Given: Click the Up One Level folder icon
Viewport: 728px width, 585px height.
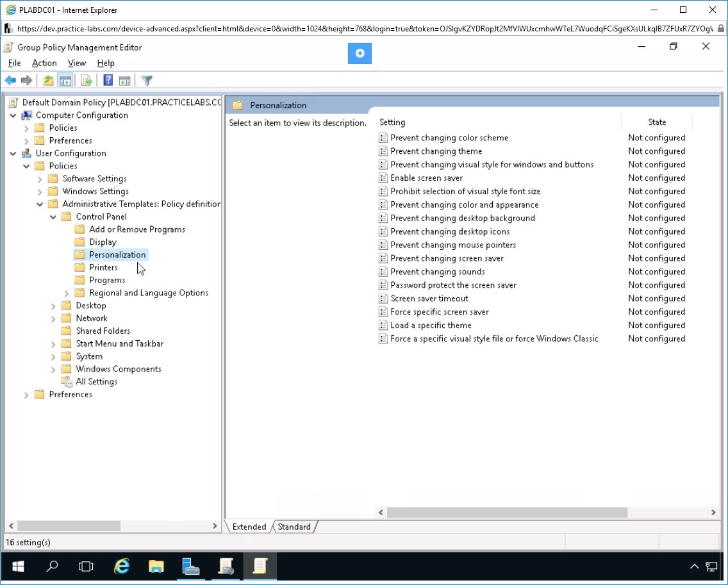Looking at the screenshot, I should pos(48,80).
